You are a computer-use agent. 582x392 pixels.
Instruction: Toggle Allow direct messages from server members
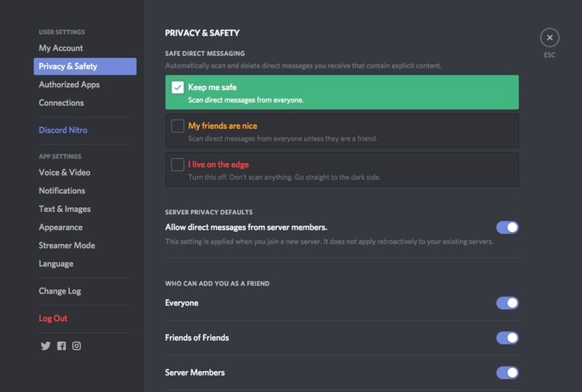pos(508,227)
